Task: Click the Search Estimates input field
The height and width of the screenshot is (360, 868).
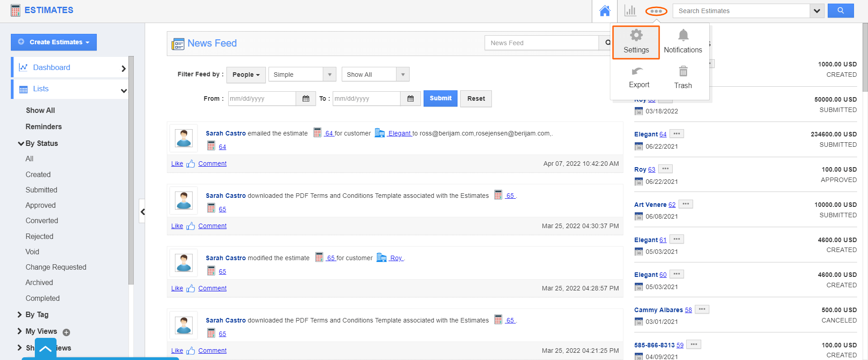Action: click(741, 11)
